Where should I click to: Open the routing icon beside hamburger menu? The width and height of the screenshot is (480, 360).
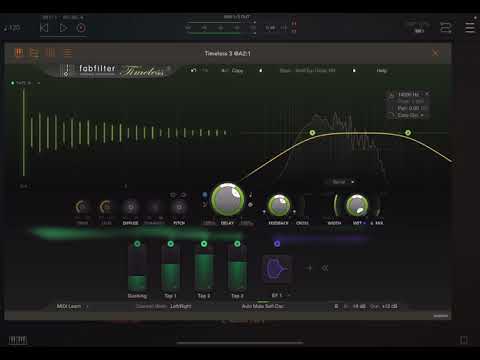click(x=446, y=27)
